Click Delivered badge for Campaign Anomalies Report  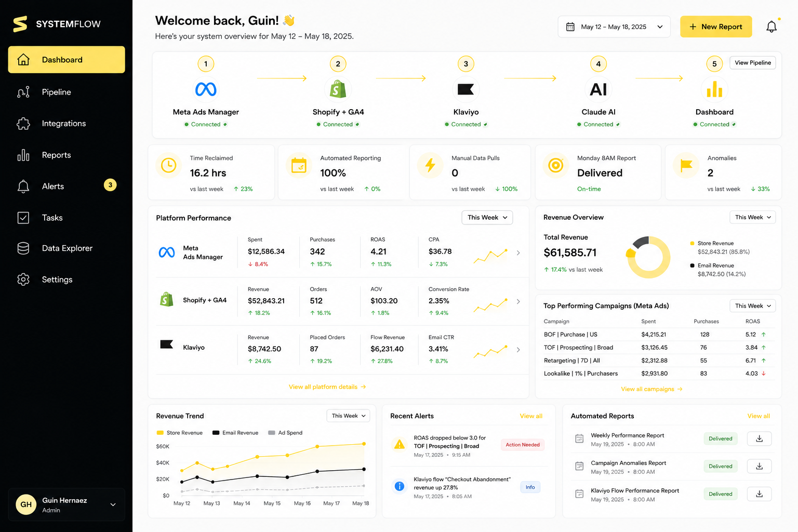pos(720,466)
